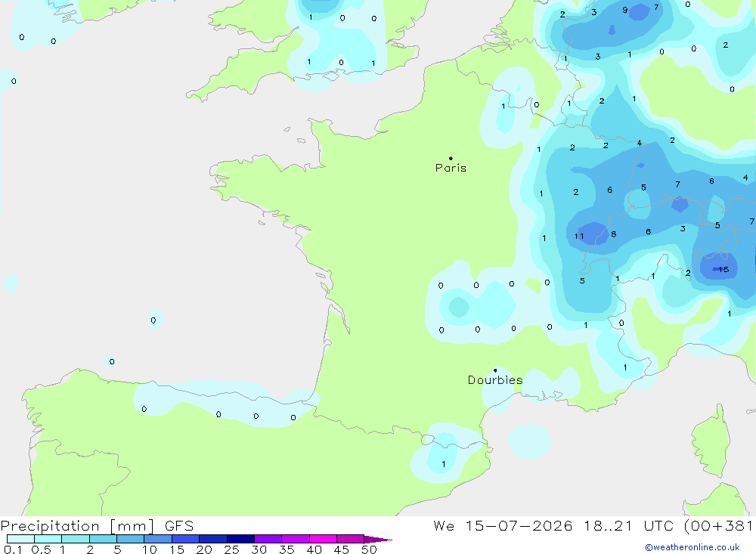Click the Paris location dot marker
The image size is (756, 554).
click(x=451, y=158)
